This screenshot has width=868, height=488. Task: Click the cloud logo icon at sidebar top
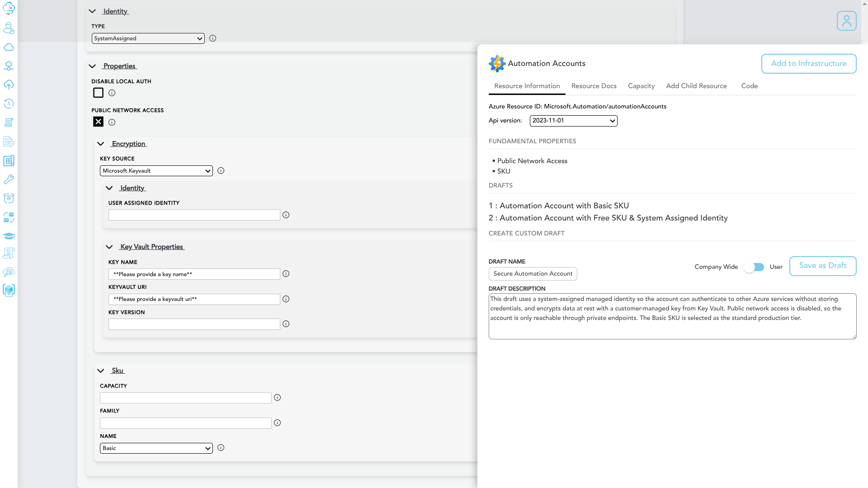9,9
